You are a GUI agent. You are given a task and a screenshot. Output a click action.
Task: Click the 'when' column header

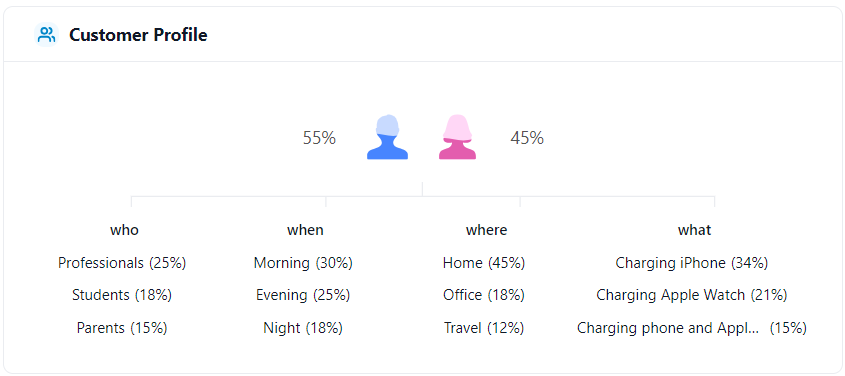[x=306, y=230]
